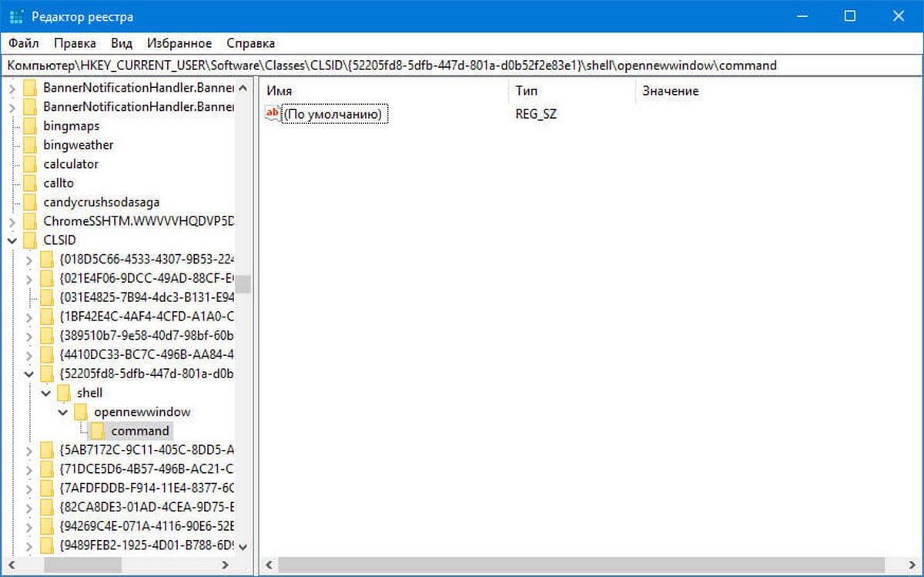Click the calculator key folder icon
Image resolution: width=924 pixels, height=577 pixels.
[31, 164]
